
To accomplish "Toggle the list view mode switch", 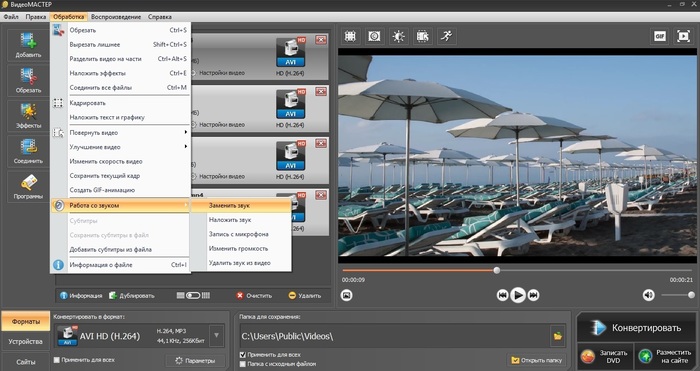I will coord(193,296).
